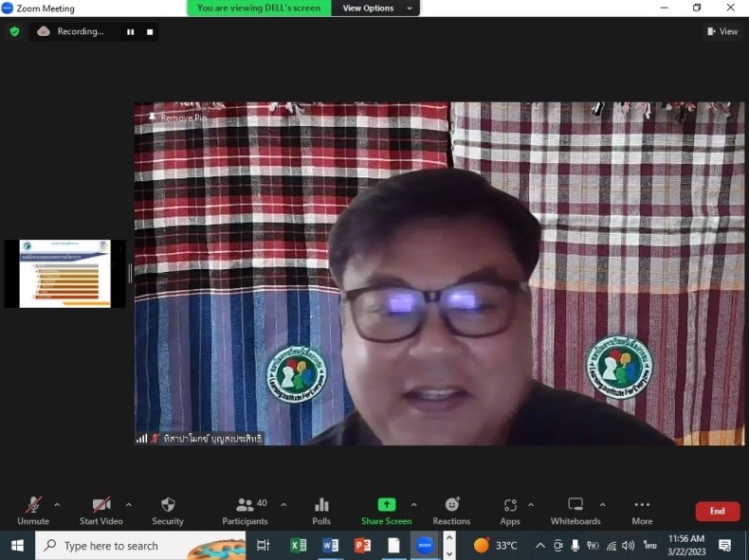This screenshot has height=560, width=749.
Task: Open the Polls feature
Action: [321, 510]
